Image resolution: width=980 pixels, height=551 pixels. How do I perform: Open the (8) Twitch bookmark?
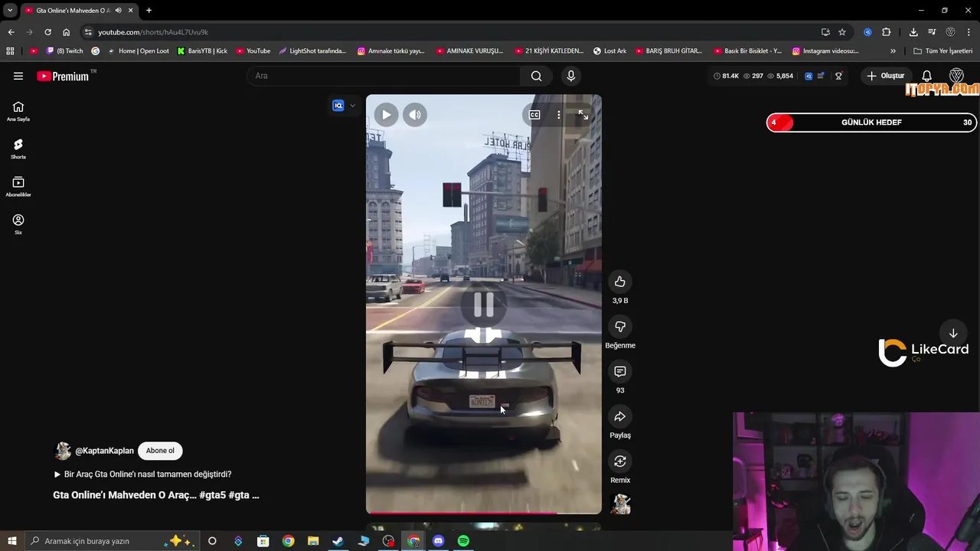[x=65, y=51]
